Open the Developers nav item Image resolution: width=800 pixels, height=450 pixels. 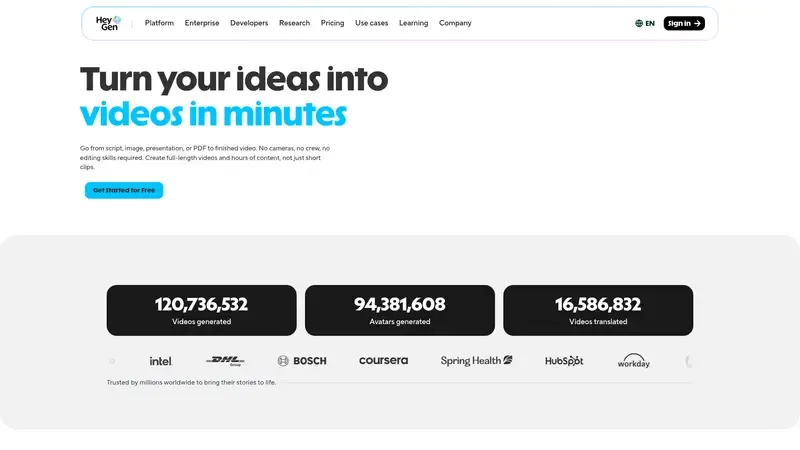click(x=249, y=23)
